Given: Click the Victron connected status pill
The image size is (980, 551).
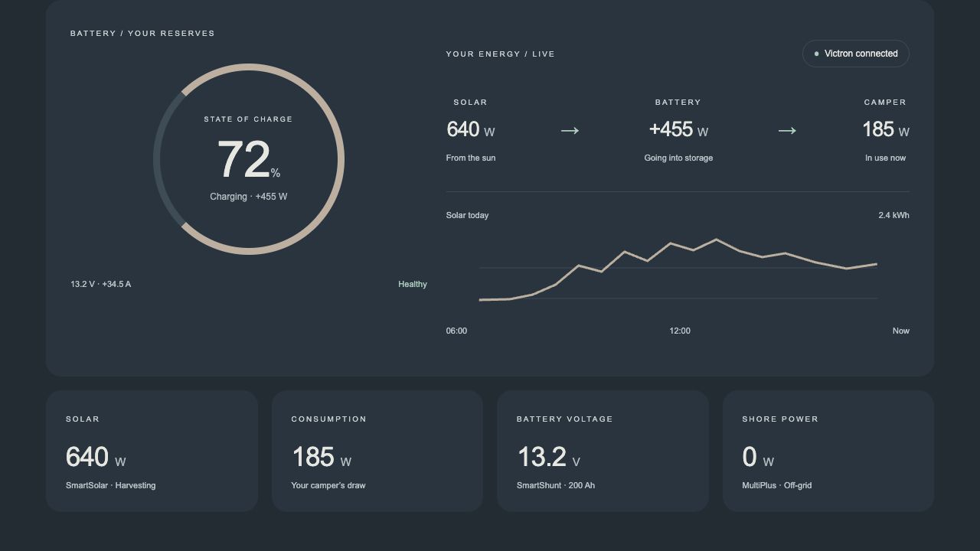Looking at the screenshot, I should (855, 54).
